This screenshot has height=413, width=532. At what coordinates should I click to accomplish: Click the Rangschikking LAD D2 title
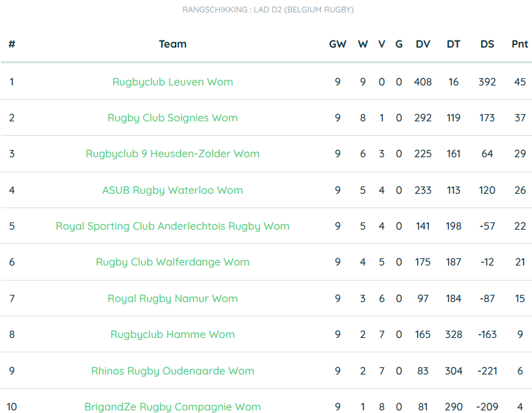268,10
